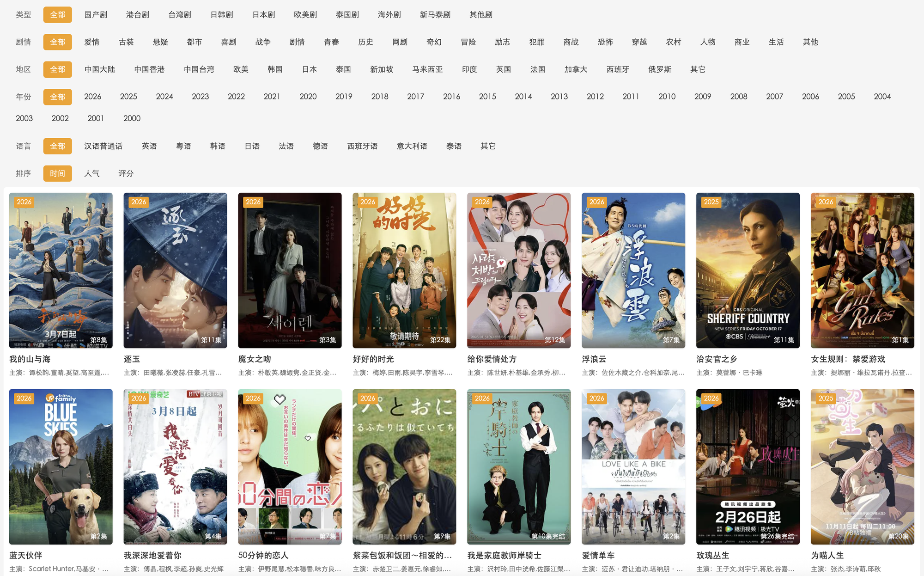
Task: Select 粤语 language filter
Action: (183, 146)
